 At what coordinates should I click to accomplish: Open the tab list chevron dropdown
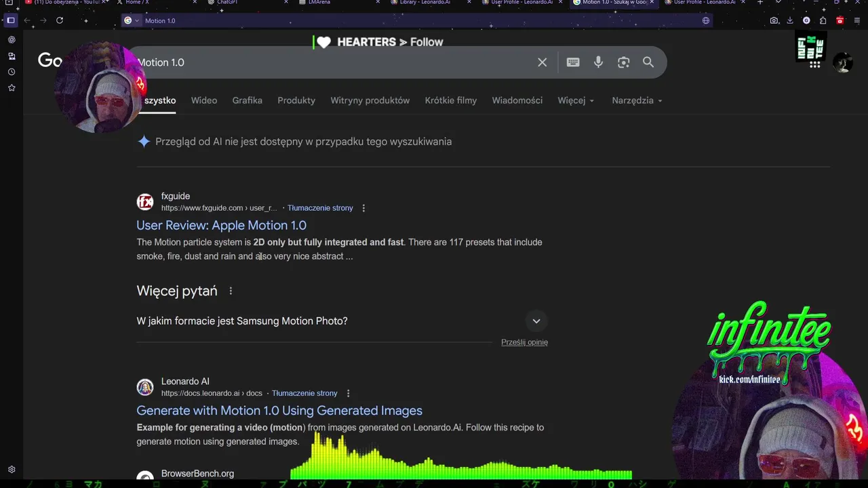pos(778,3)
